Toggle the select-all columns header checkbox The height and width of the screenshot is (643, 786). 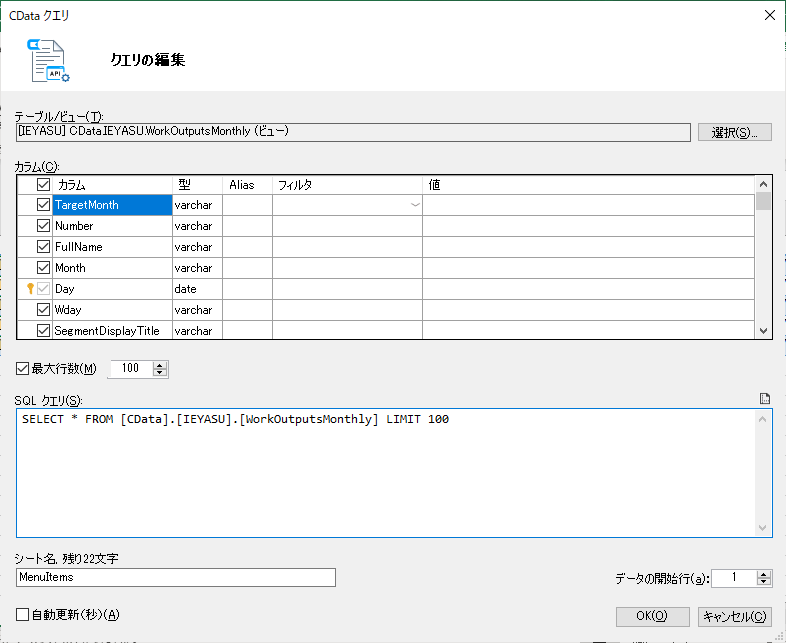tap(43, 184)
